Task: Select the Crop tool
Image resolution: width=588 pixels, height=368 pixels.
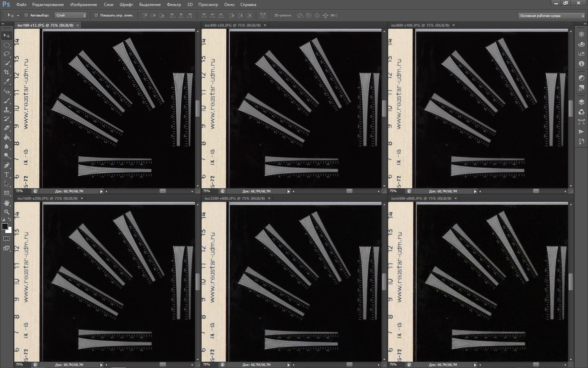Action: coord(7,72)
